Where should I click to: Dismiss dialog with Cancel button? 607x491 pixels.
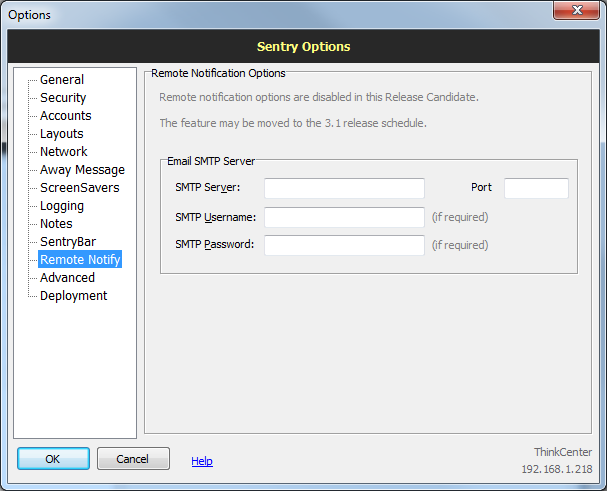point(133,459)
